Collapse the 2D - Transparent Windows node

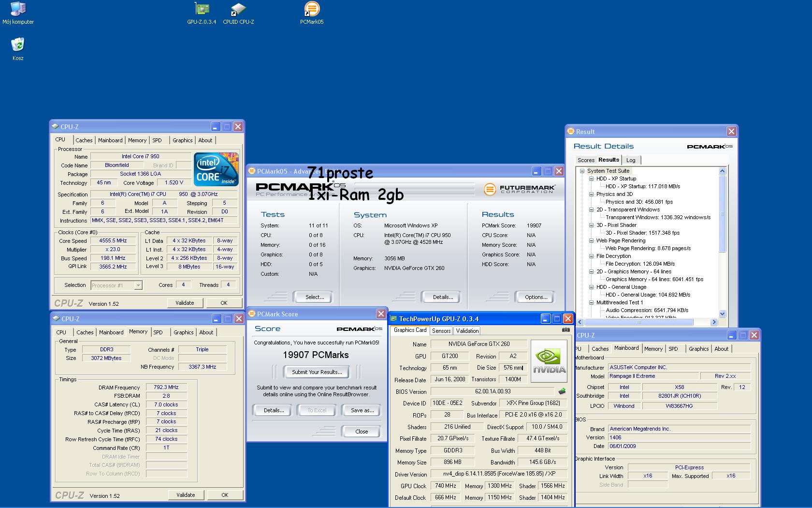591,209
